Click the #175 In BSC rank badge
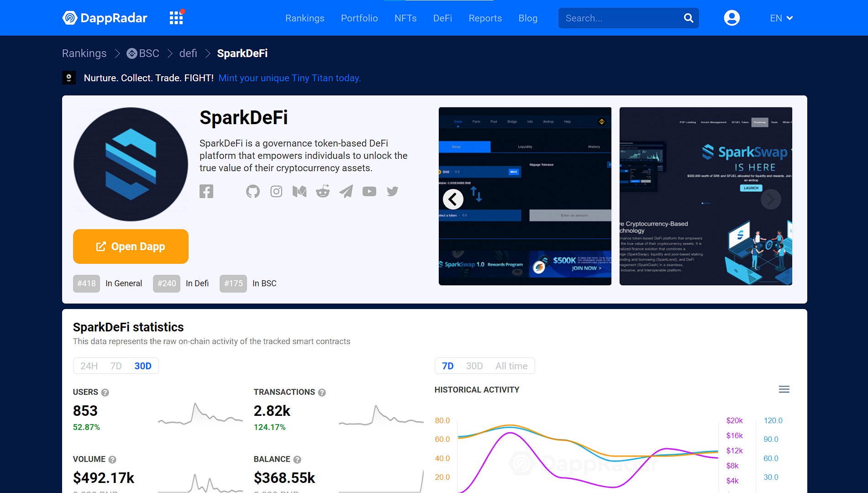The width and height of the screenshot is (868, 493). click(x=233, y=283)
